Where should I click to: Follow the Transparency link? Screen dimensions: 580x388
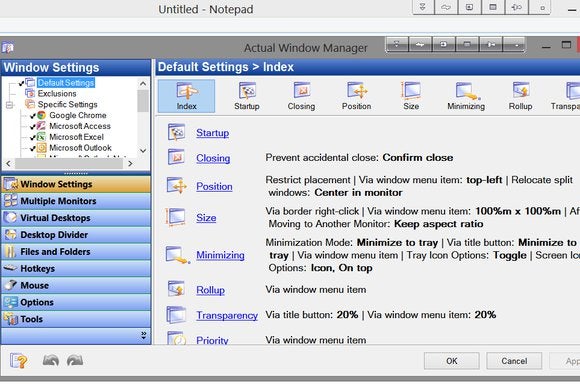[227, 315]
